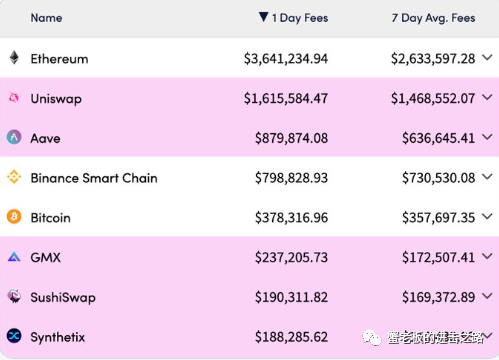499x360 pixels.
Task: Click the descending sort arrow on 1 Day Fees
Action: [x=263, y=17]
